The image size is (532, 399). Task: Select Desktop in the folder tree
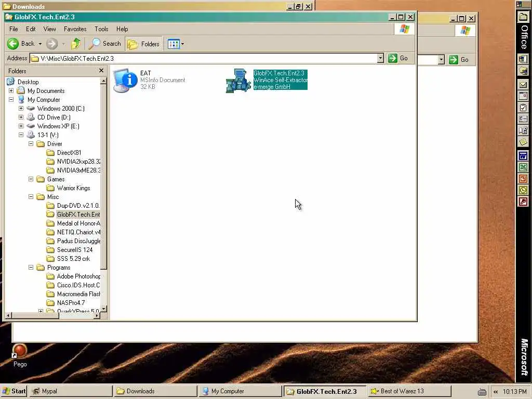pos(28,82)
